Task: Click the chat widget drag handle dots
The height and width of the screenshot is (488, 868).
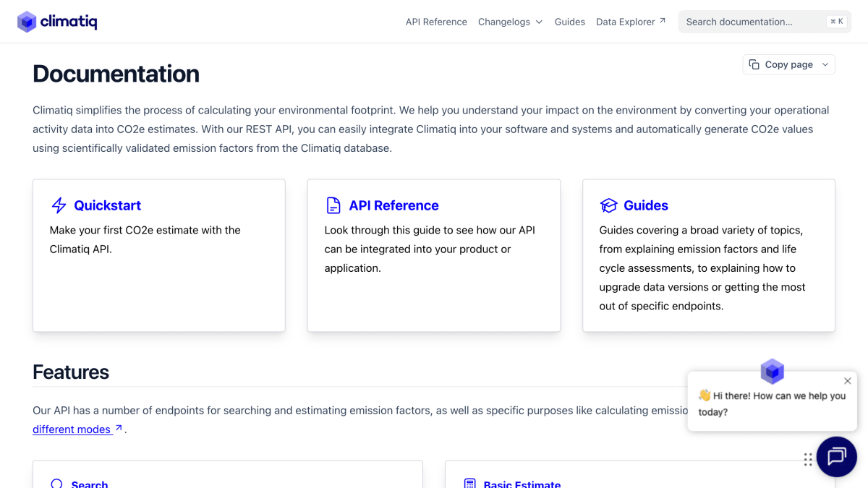Action: [808, 459]
